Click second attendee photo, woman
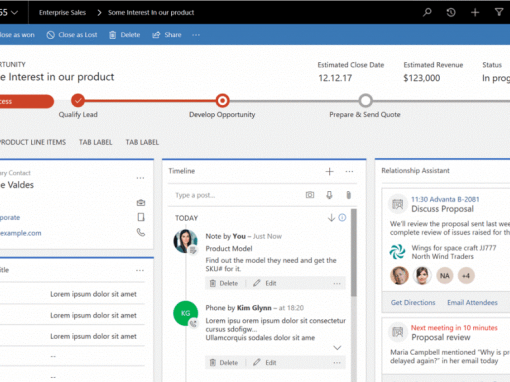The width and height of the screenshot is (510, 382). click(x=422, y=275)
